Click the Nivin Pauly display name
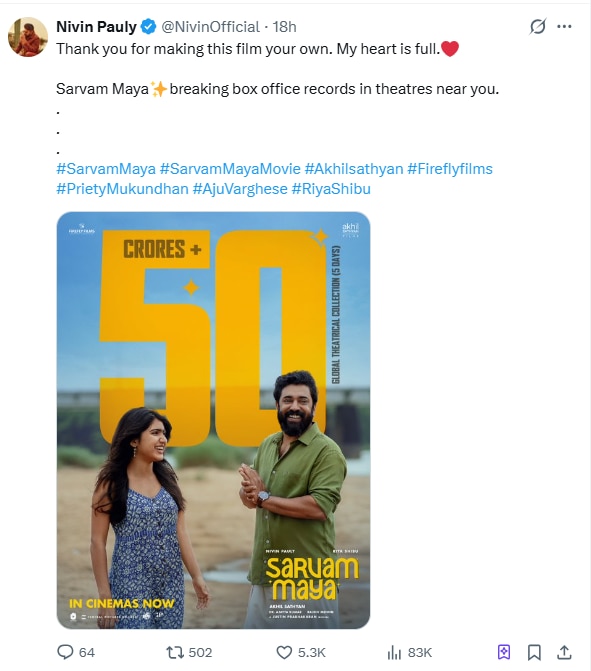591x671 pixels. [x=96, y=27]
